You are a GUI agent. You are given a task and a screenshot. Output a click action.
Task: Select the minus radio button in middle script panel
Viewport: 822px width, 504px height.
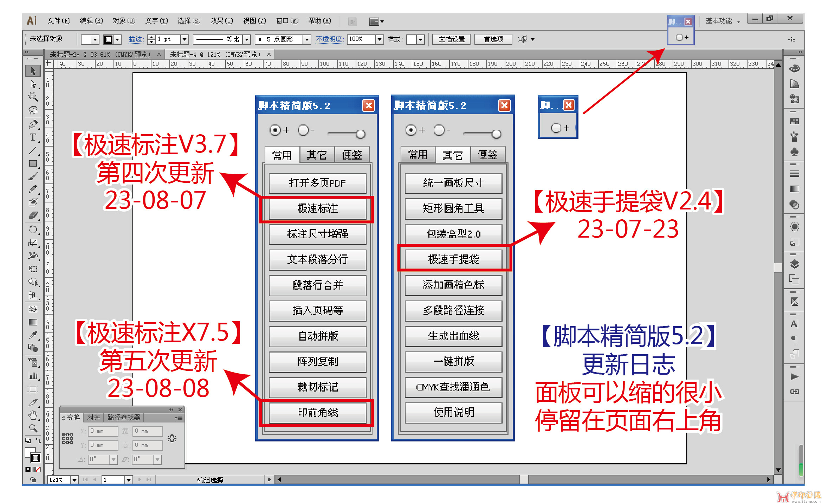[439, 130]
